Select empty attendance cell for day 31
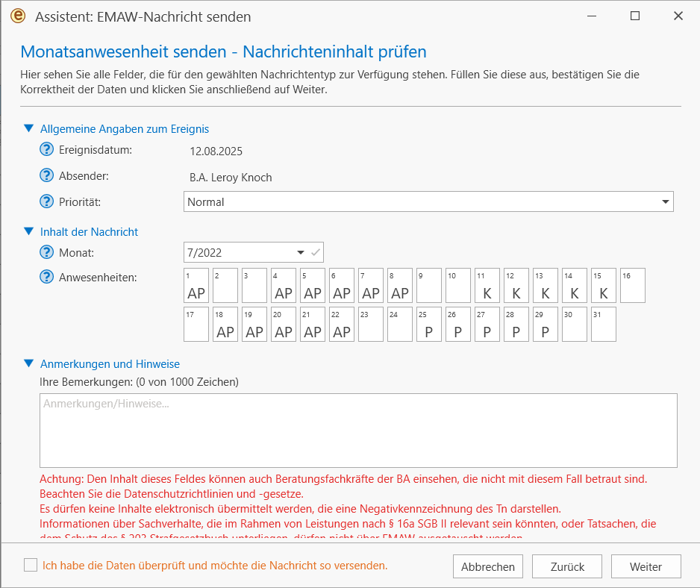This screenshot has width=700, height=588. pyautogui.click(x=604, y=324)
